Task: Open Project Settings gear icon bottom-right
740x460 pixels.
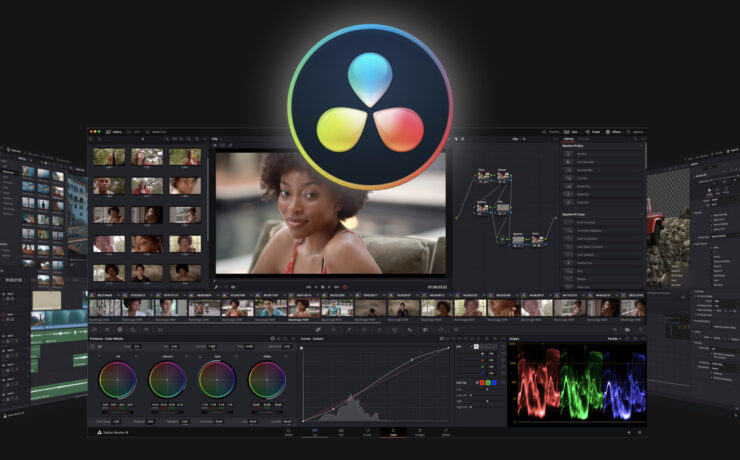Action: pyautogui.click(x=639, y=432)
